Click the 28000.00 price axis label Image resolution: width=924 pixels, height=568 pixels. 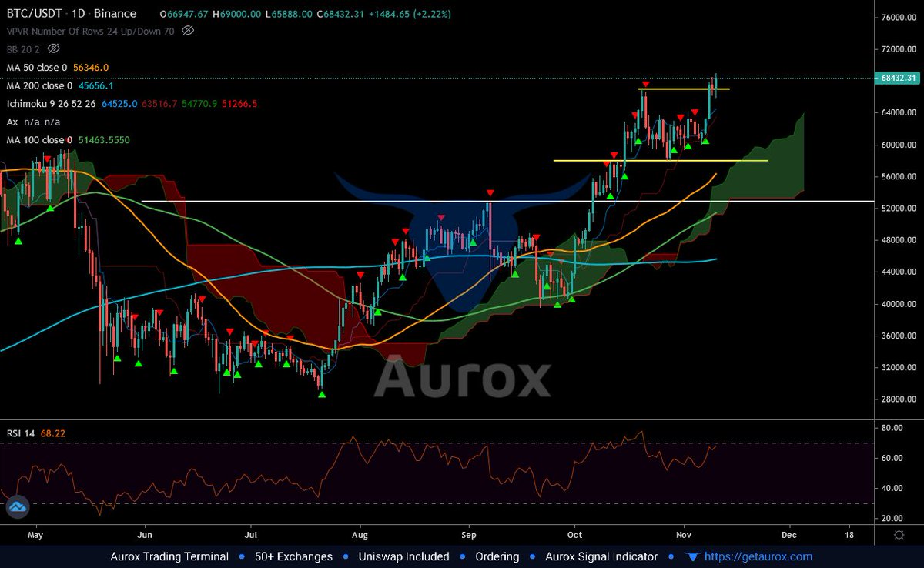[900, 399]
